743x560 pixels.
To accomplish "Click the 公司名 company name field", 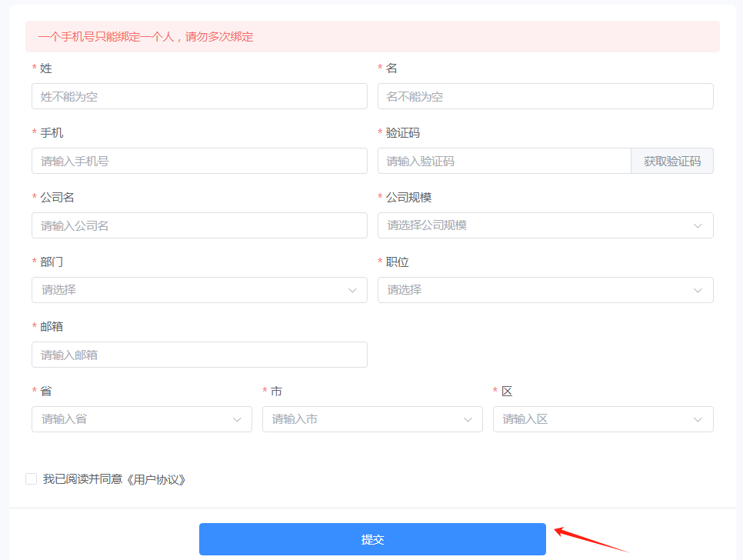I will click(199, 225).
